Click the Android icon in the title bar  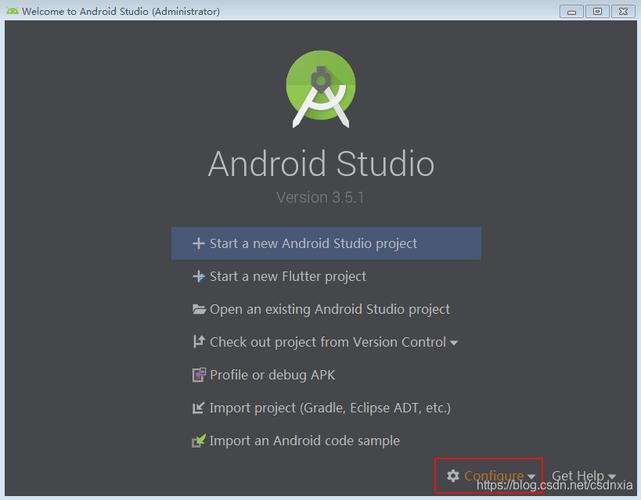pyautogui.click(x=12, y=11)
